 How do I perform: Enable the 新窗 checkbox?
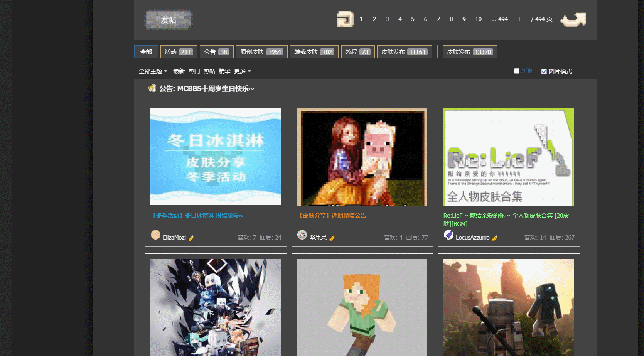point(517,71)
